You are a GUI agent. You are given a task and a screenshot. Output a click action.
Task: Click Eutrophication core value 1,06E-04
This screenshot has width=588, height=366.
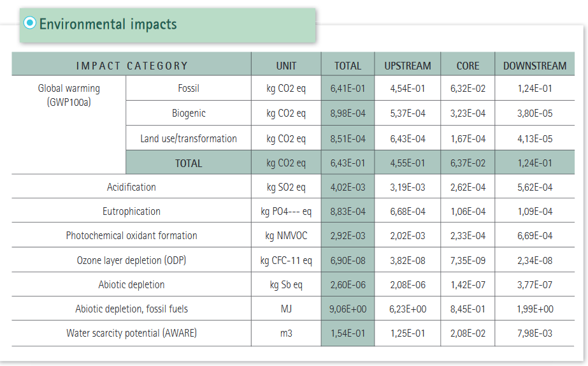pos(468,211)
